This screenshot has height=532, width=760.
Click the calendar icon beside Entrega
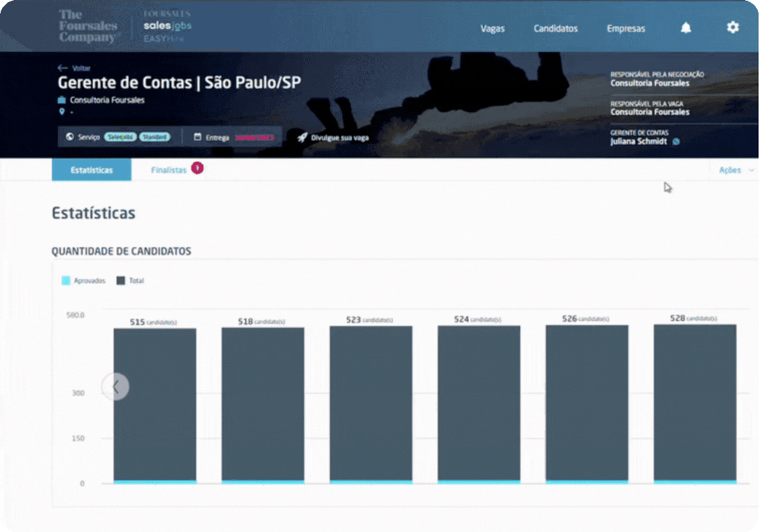click(x=197, y=137)
